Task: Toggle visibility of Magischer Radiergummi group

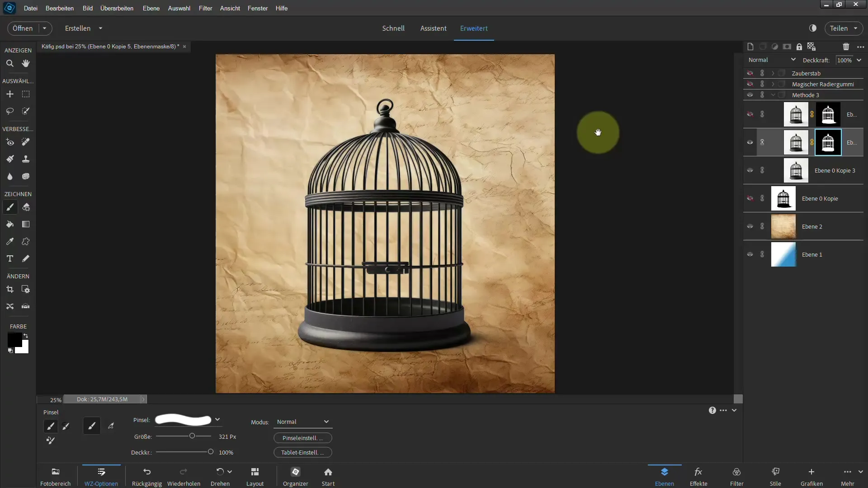Action: point(750,84)
